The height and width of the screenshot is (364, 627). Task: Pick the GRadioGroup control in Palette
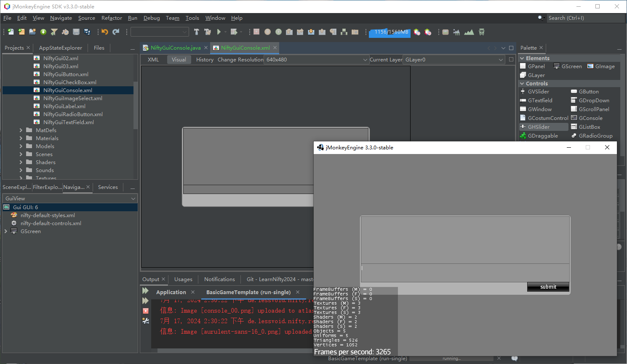pos(592,136)
